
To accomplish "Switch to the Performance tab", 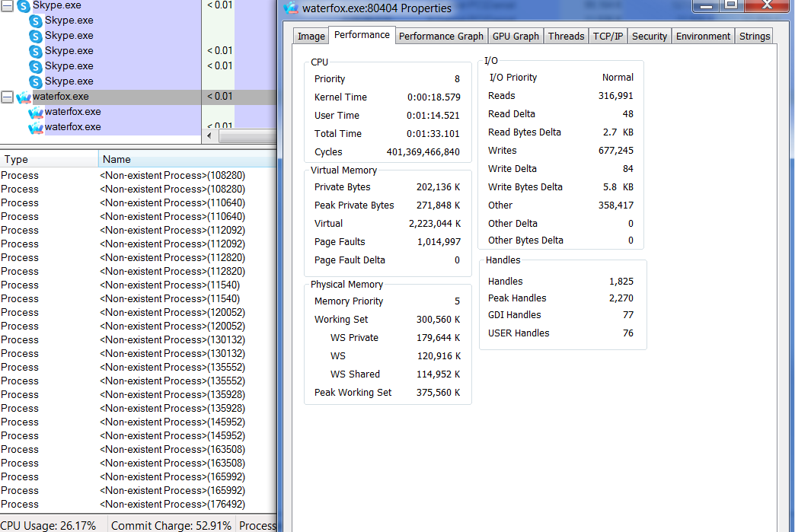I will pos(362,34).
